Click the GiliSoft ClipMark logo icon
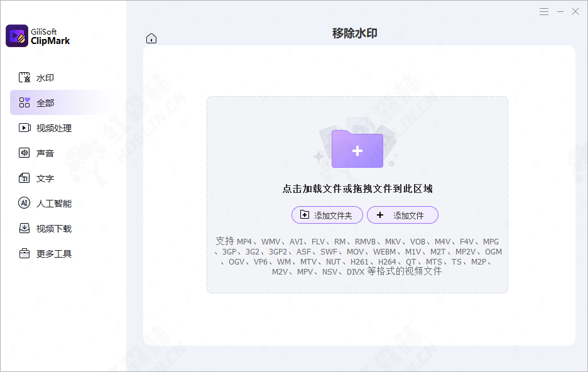Screen dimensions: 588x372 [17, 36]
